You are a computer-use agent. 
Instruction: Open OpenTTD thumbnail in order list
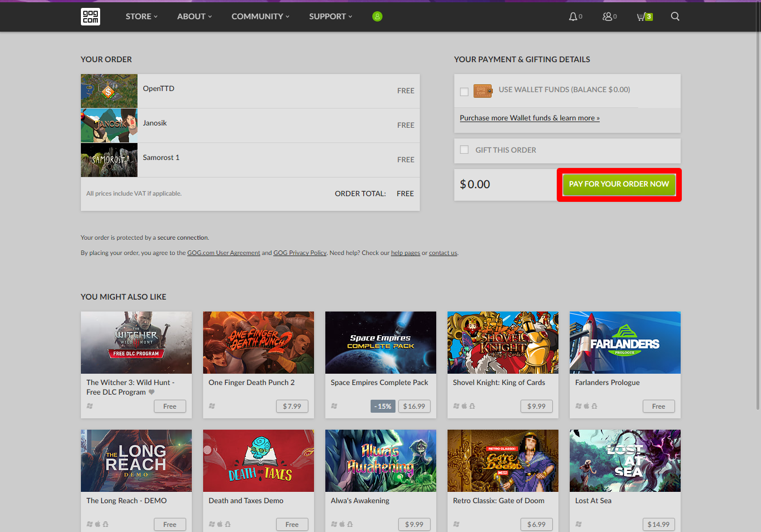tap(109, 91)
